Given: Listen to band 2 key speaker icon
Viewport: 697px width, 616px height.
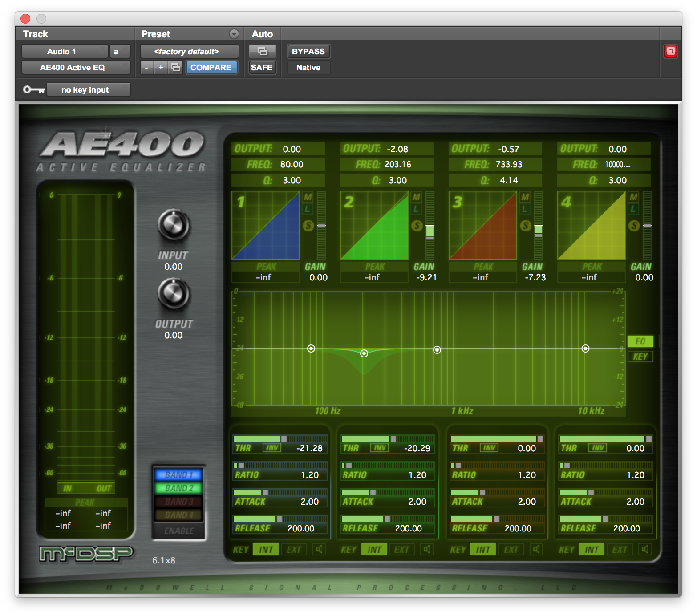Looking at the screenshot, I should [x=427, y=549].
